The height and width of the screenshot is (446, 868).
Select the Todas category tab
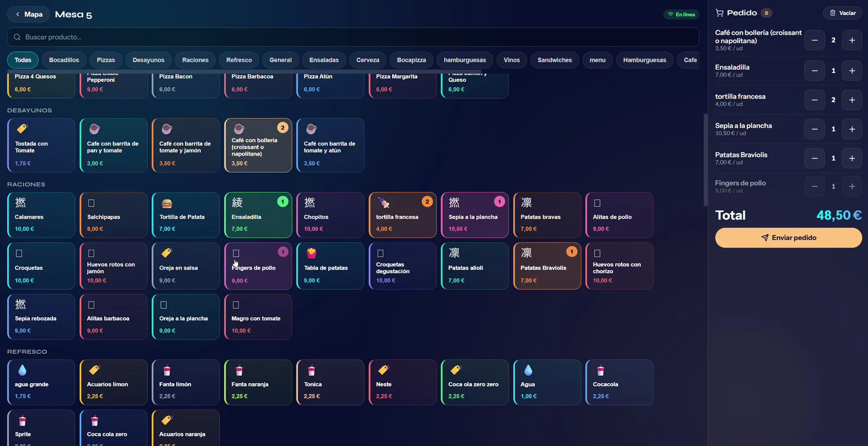pyautogui.click(x=23, y=60)
